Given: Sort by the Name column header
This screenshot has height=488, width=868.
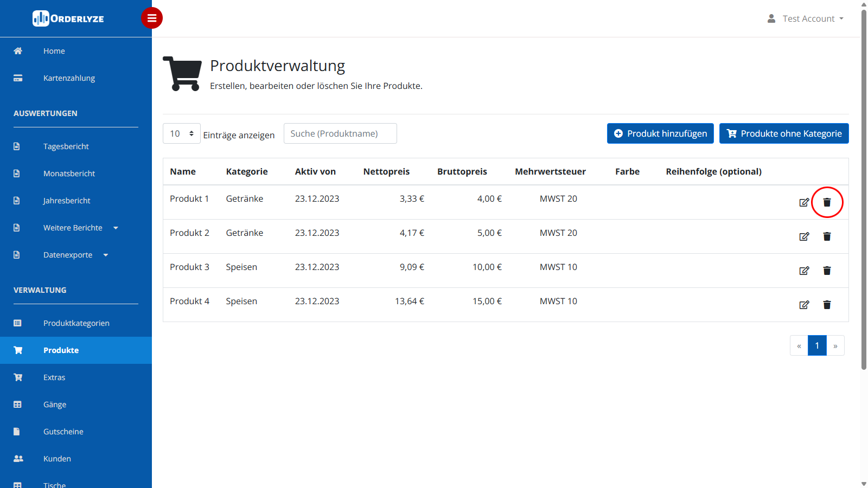Looking at the screenshot, I should [x=183, y=171].
